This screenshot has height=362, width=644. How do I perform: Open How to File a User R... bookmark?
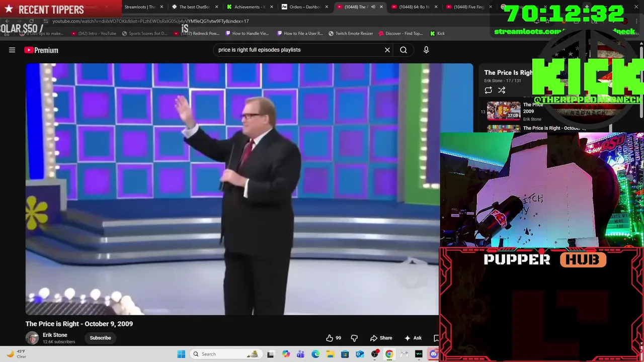(300, 33)
